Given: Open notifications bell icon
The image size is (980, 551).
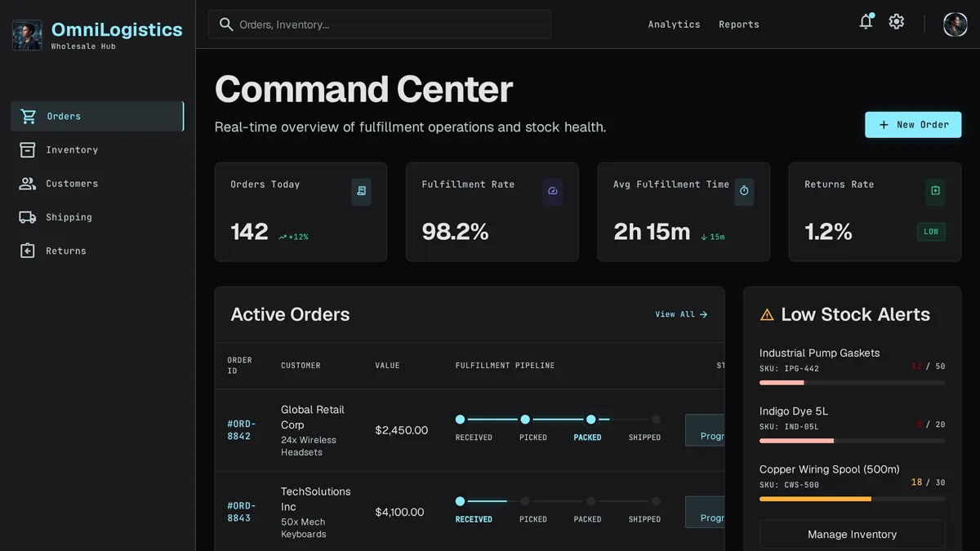Looking at the screenshot, I should 866,22.
